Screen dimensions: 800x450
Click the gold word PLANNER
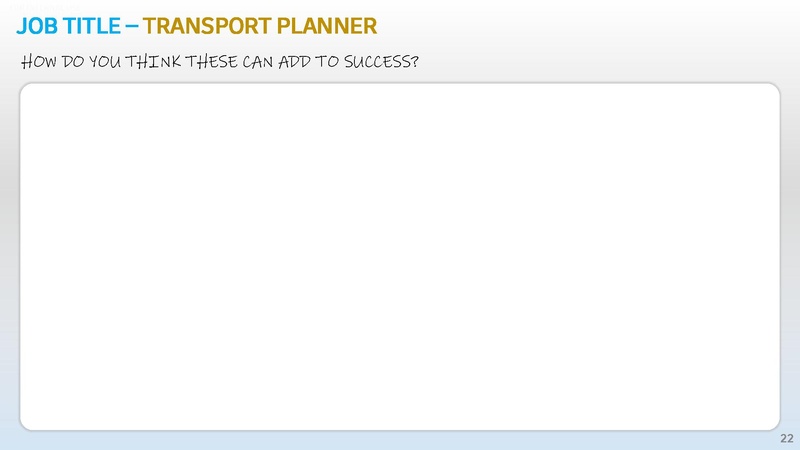(x=325, y=22)
